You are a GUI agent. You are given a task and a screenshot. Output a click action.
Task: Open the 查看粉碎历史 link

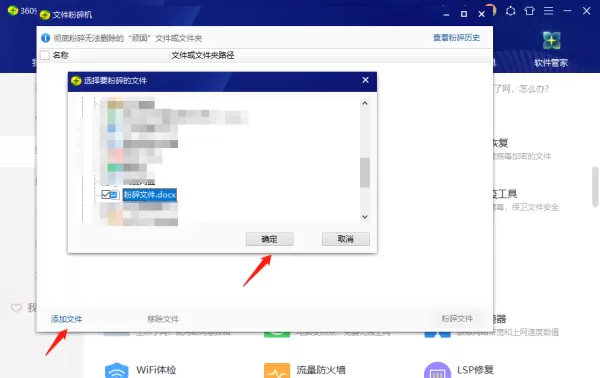point(456,37)
